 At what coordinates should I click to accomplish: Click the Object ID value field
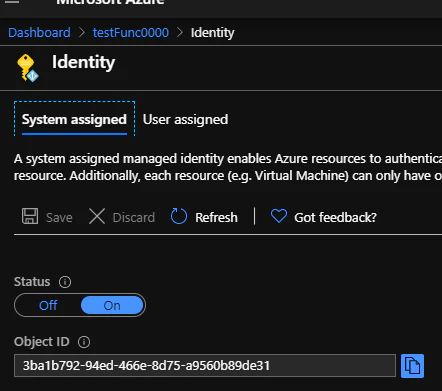205,366
